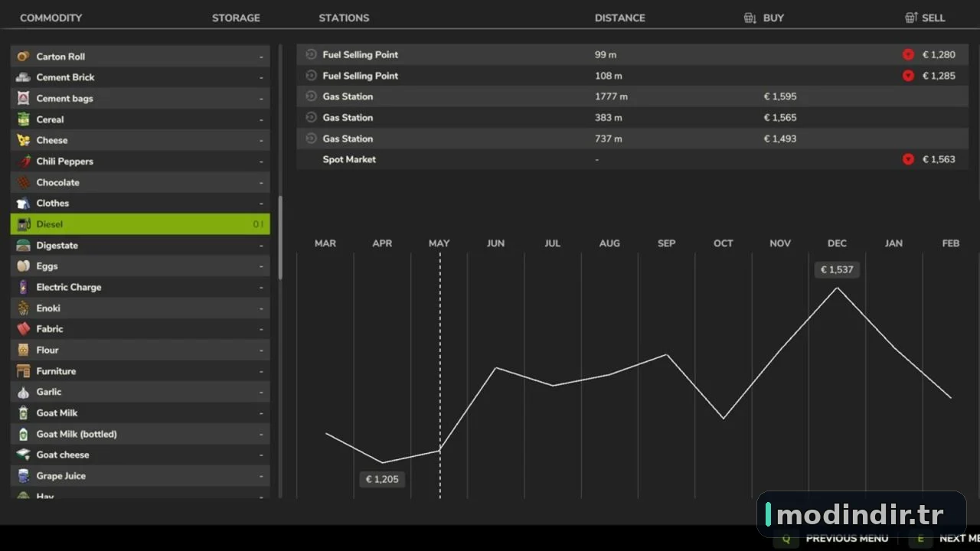Choose the Electric Charge icon
The height and width of the screenshot is (551, 980).
pos(24,287)
